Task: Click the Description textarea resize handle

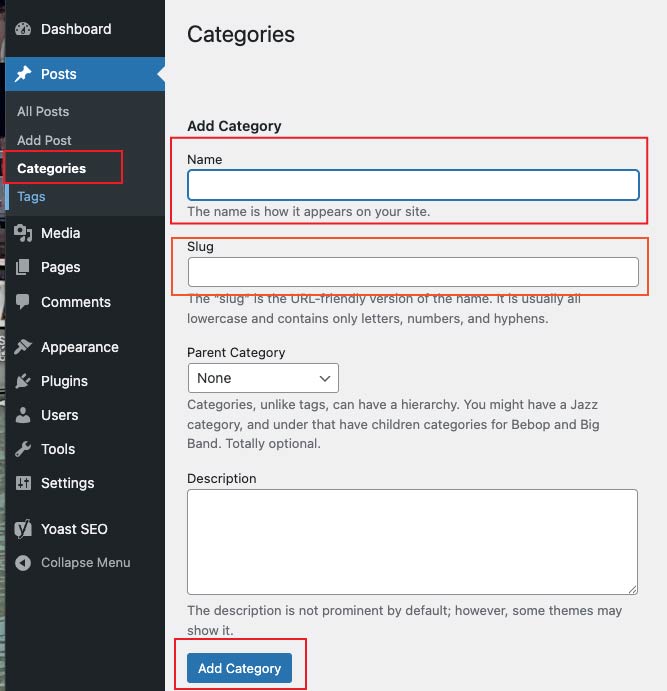Action: (x=633, y=590)
